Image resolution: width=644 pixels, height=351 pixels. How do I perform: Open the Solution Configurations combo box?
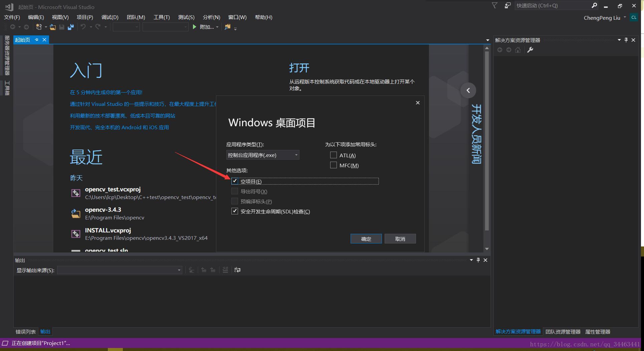(x=126, y=27)
